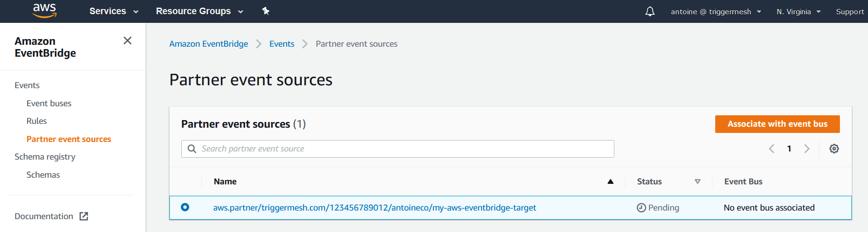Open the triggermesh partner event source link
The image size is (868, 232).
[x=375, y=208]
